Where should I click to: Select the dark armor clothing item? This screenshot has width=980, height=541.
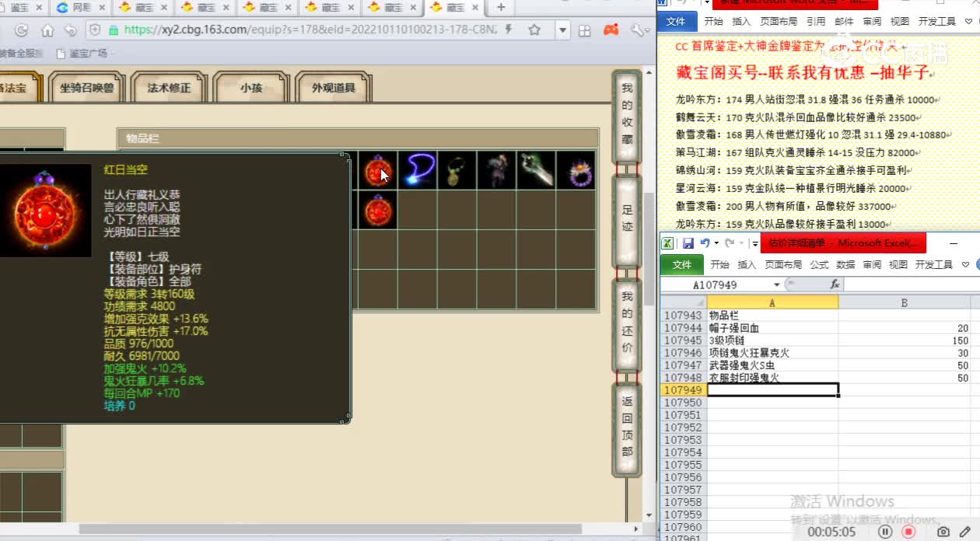pos(496,170)
